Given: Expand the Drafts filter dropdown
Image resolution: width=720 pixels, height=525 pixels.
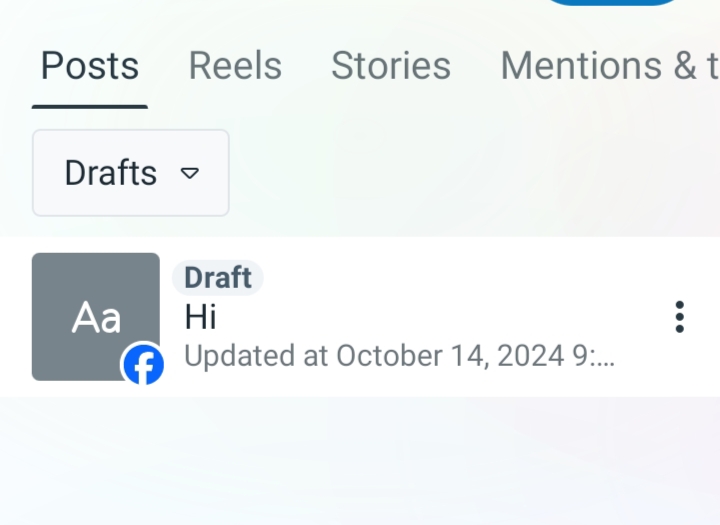Looking at the screenshot, I should point(131,173).
